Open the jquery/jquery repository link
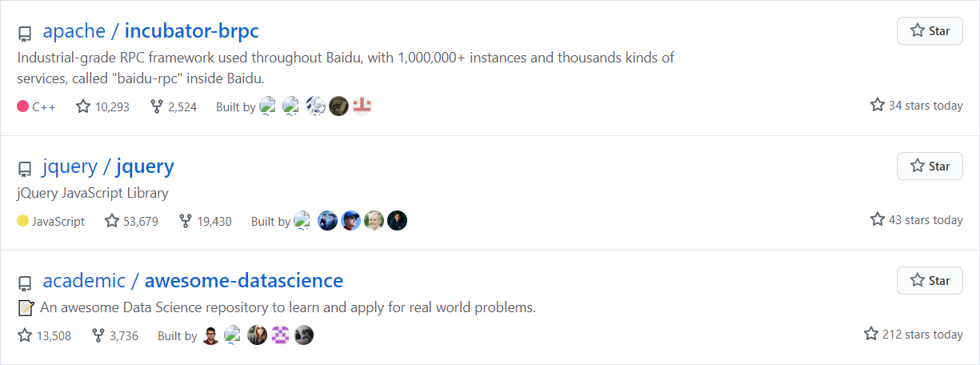 click(x=108, y=166)
